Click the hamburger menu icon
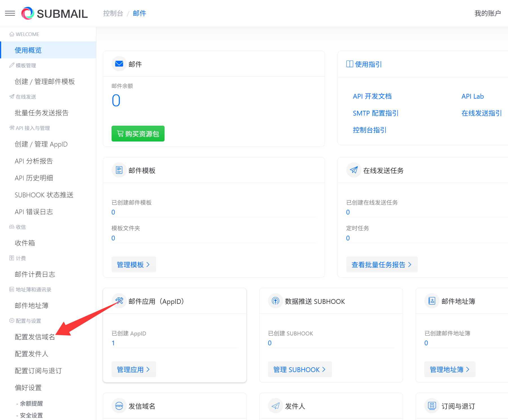The image size is (508, 420). (10, 13)
